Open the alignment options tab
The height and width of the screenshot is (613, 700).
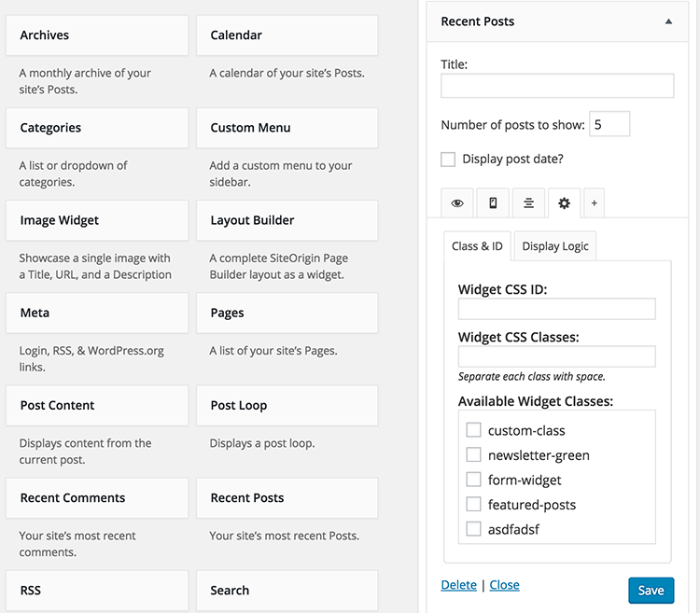(x=528, y=202)
